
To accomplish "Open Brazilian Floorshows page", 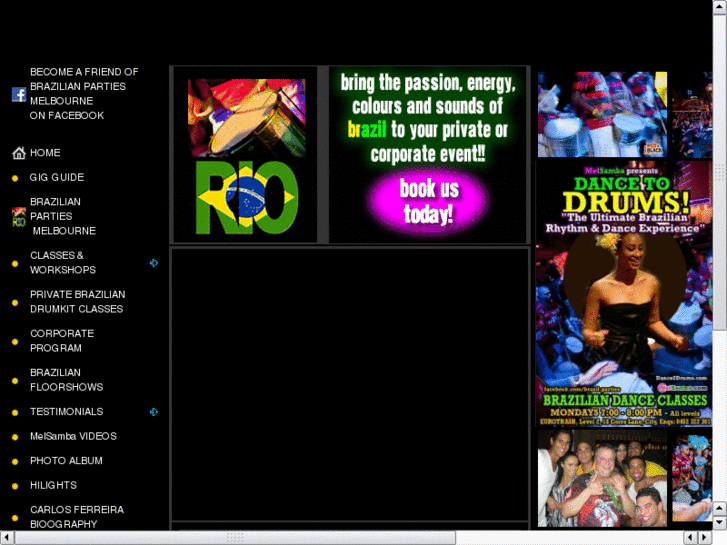I will tap(66, 379).
